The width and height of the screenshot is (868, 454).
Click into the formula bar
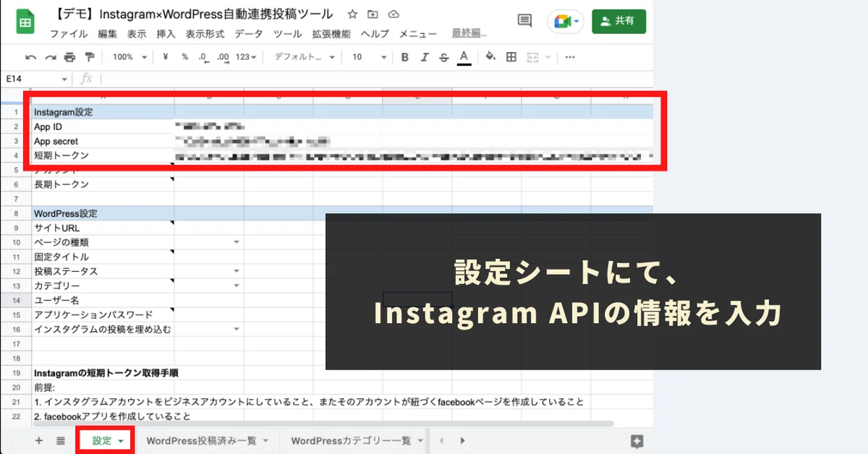(x=376, y=79)
